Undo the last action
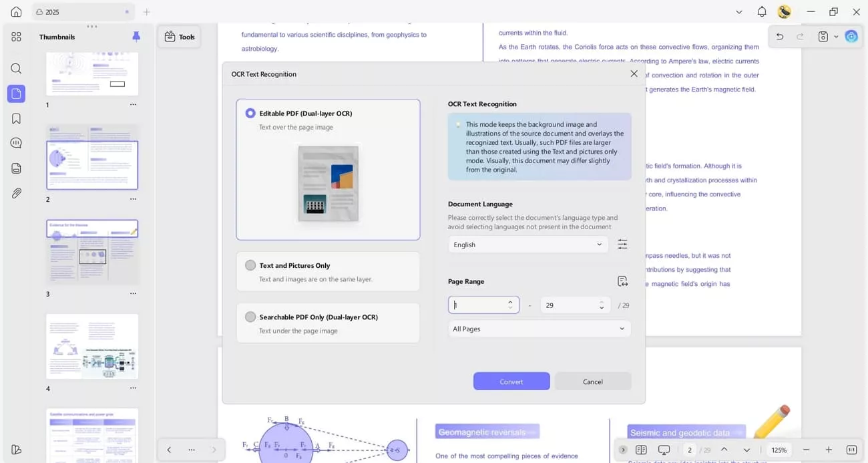 pyautogui.click(x=780, y=37)
